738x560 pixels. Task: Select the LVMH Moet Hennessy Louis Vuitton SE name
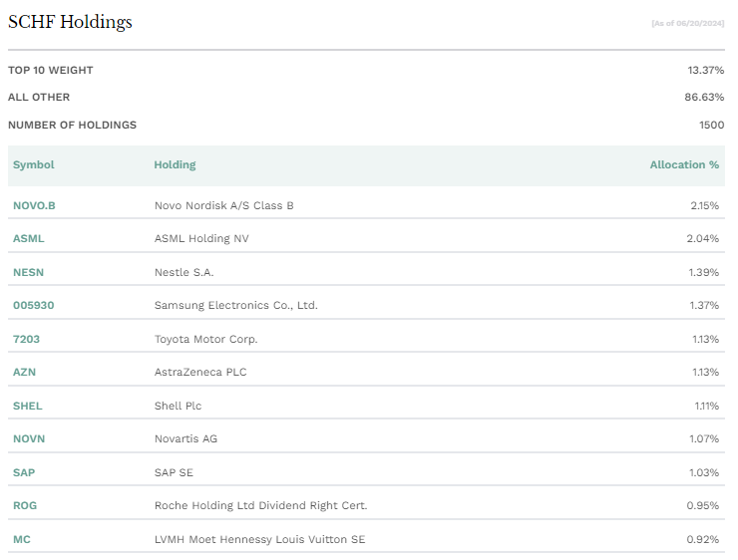pyautogui.click(x=260, y=539)
